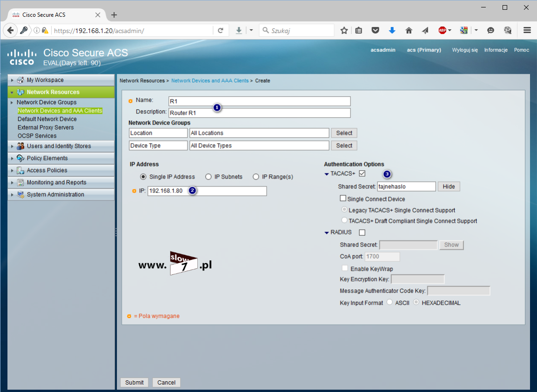Viewport: 537px width, 392px height.
Task: Open the Adblock Plus ABP icon
Action: pyautogui.click(x=443, y=31)
